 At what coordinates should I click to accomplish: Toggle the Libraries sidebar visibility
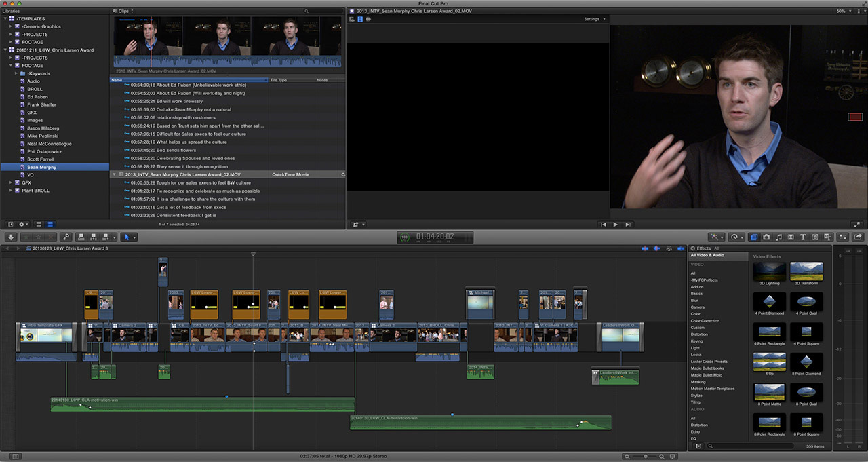coord(10,224)
